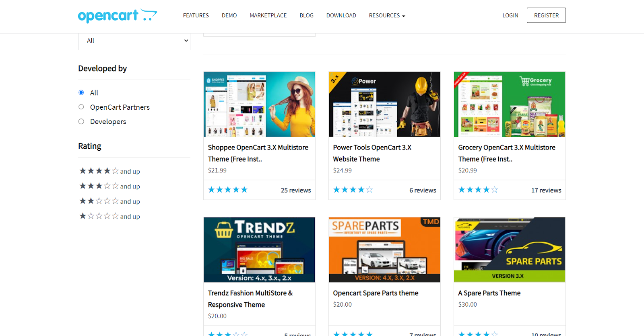Click the Power Tools theme star rating
This screenshot has width=644, height=336.
(x=353, y=190)
